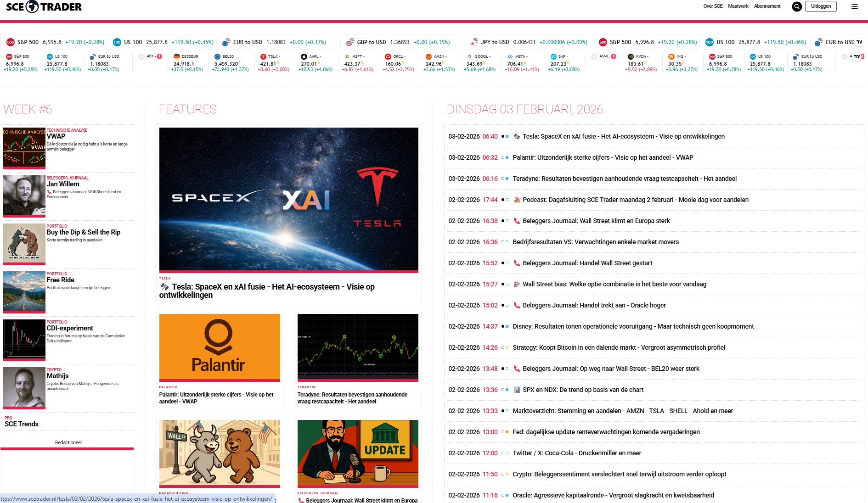Open the Wall St bull and bear thumbnail
This screenshot has height=503, width=868.
click(220, 453)
